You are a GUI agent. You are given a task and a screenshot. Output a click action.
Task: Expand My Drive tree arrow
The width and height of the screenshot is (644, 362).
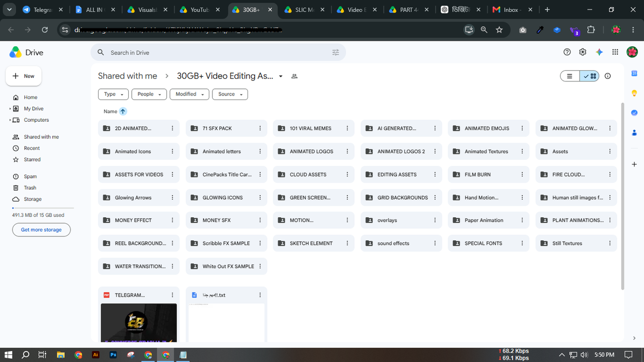click(10, 109)
